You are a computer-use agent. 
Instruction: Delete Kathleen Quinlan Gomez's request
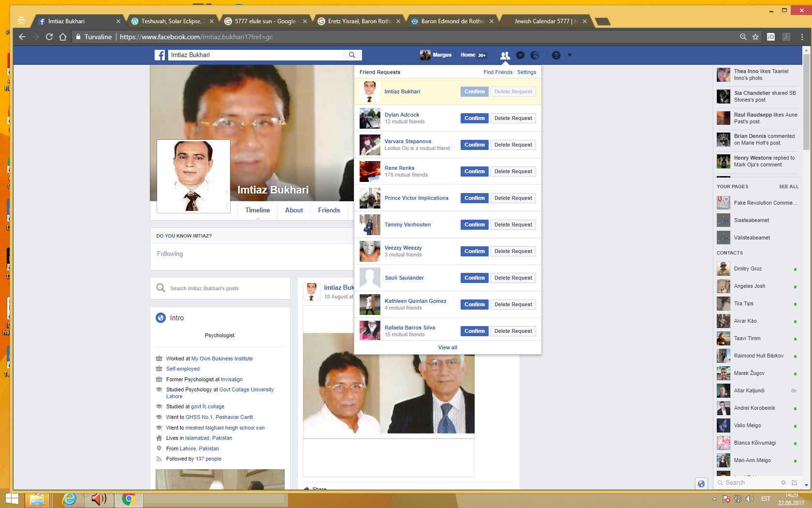click(513, 304)
